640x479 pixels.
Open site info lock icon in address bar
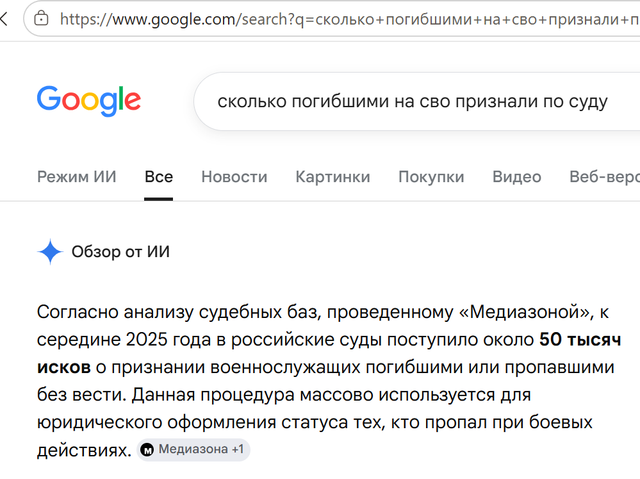[x=41, y=19]
